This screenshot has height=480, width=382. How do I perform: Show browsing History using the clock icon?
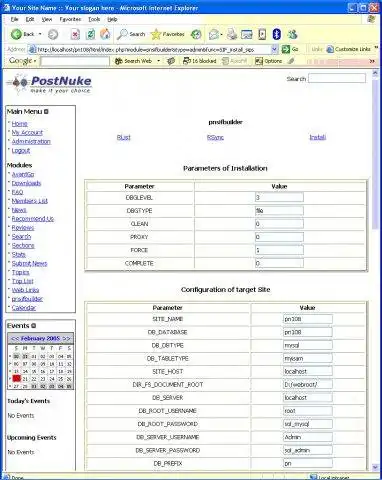(196, 34)
